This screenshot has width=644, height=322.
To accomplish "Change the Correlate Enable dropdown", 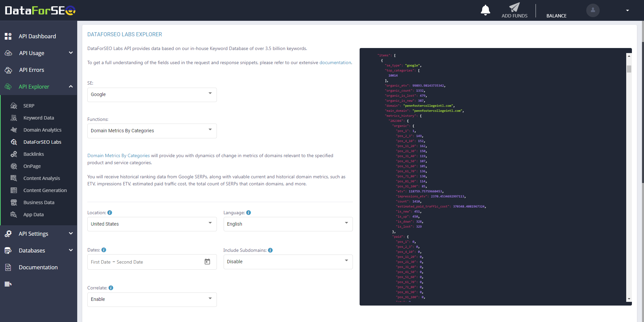I will (x=152, y=299).
